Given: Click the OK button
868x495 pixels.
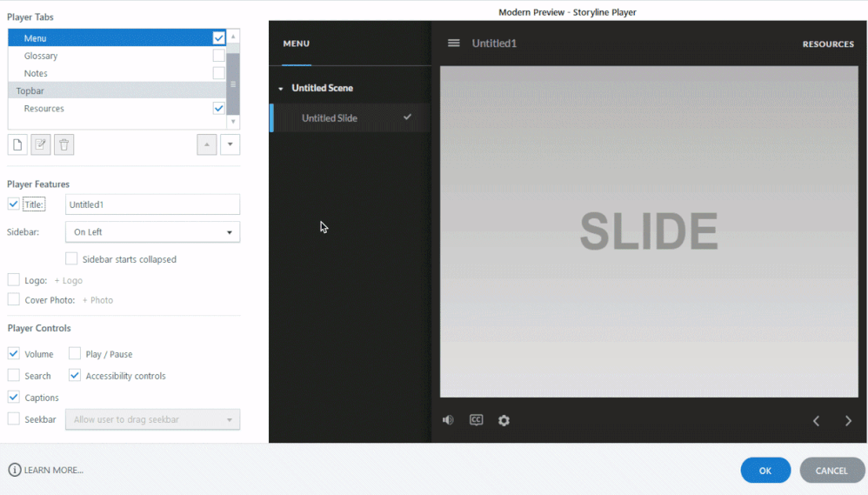Looking at the screenshot, I should pos(765,470).
